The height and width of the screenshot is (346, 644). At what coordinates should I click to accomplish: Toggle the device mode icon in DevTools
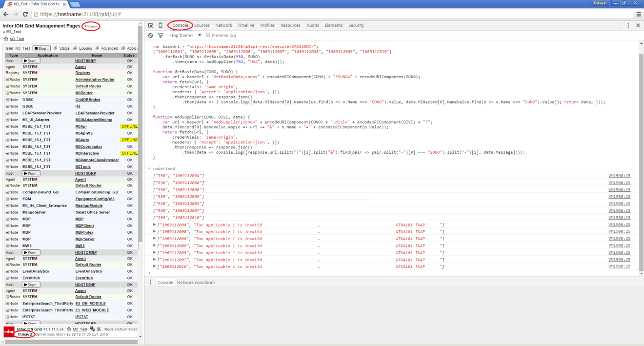click(160, 25)
